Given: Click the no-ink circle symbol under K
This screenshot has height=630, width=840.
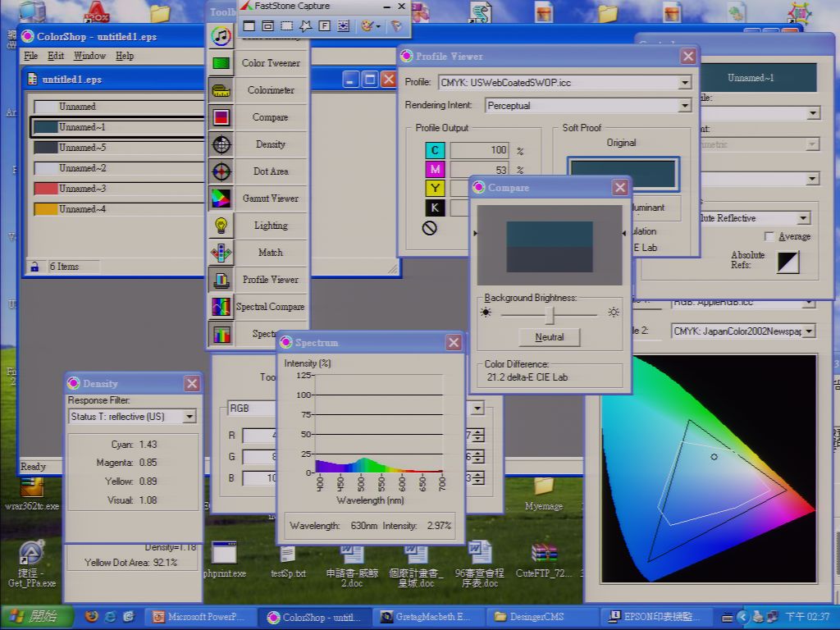Looking at the screenshot, I should pyautogui.click(x=430, y=229).
